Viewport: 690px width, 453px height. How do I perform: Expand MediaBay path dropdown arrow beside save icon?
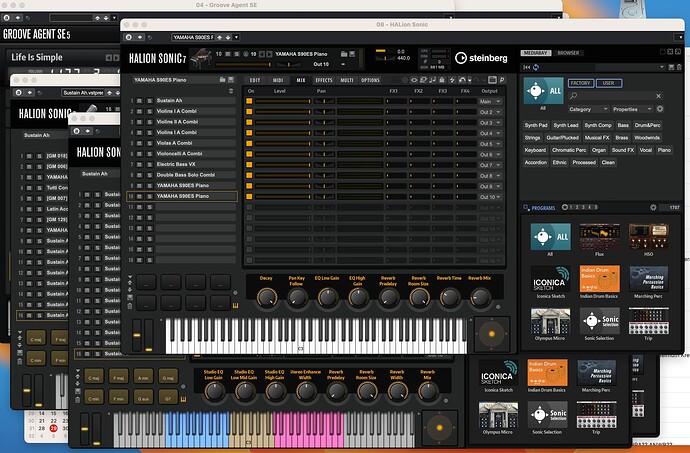coord(662,67)
